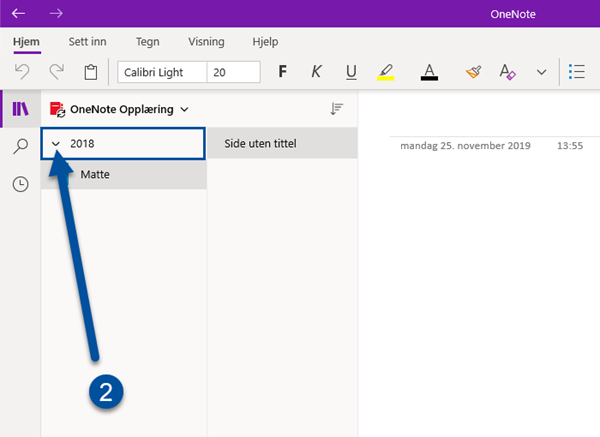
Task: Select the Matte section
Action: tap(124, 174)
